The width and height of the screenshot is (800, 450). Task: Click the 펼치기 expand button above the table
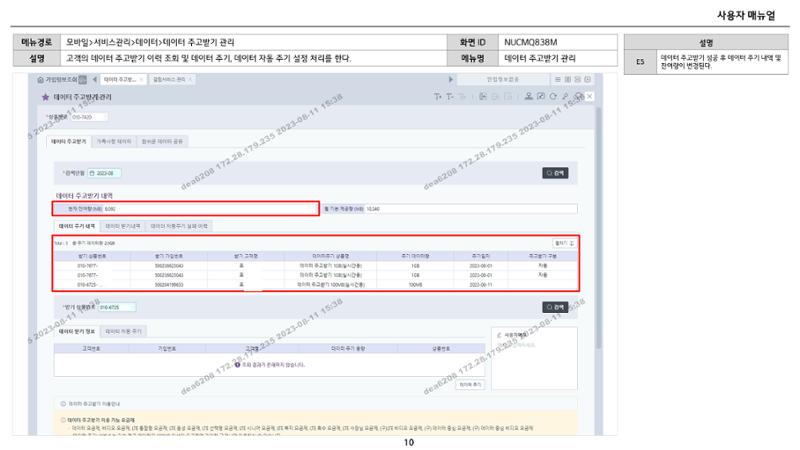(564, 243)
